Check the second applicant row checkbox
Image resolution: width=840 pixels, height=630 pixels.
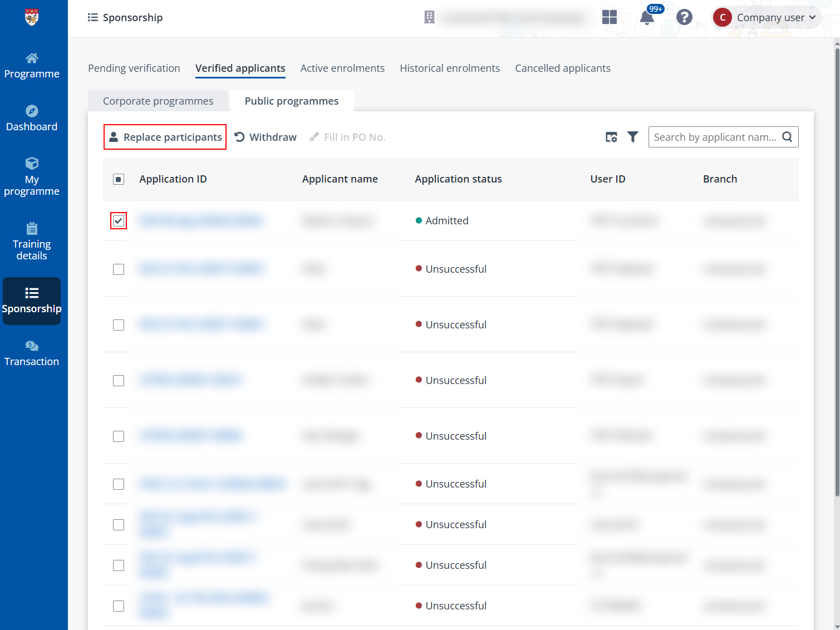point(118,269)
